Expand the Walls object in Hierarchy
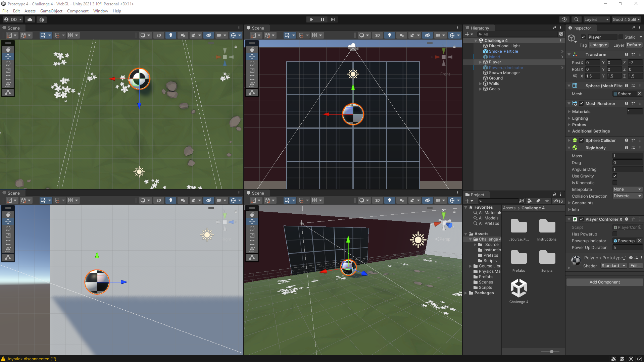644x362 pixels. [480, 84]
